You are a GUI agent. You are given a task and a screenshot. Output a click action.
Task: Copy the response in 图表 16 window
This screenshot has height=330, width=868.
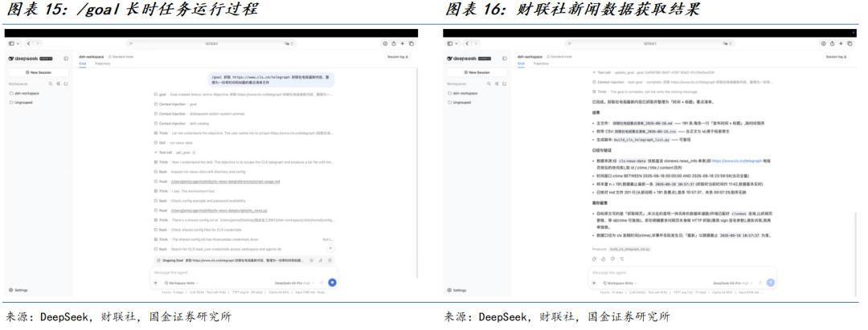[594, 259]
